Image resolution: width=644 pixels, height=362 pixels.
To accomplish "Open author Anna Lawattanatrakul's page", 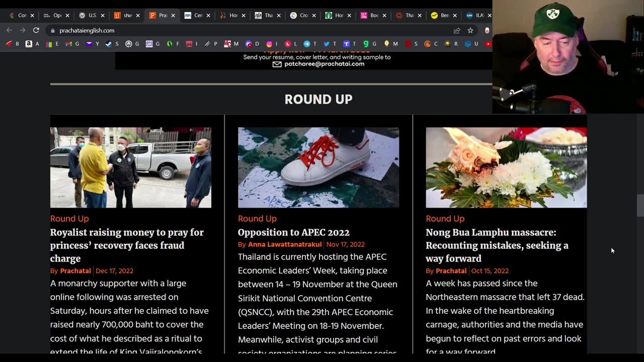I will click(x=285, y=244).
